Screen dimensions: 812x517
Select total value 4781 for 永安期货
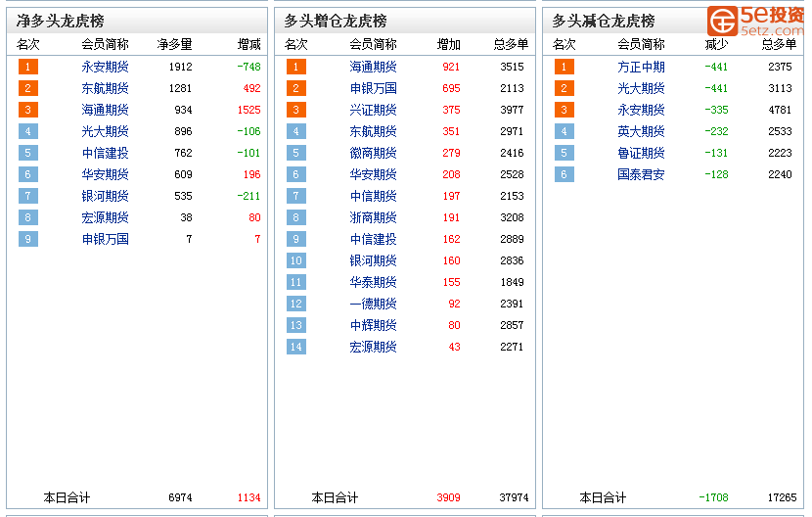point(780,110)
